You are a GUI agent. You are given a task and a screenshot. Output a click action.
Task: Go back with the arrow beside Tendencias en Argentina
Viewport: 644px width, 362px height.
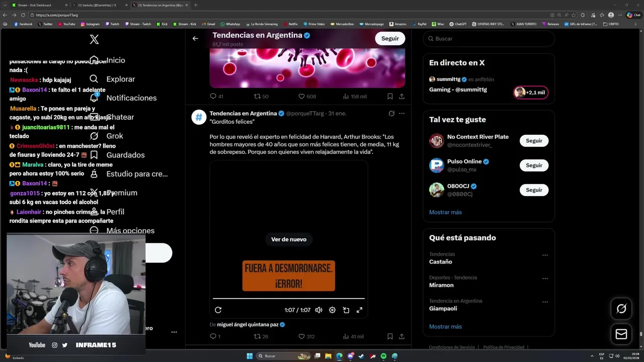(x=195, y=38)
